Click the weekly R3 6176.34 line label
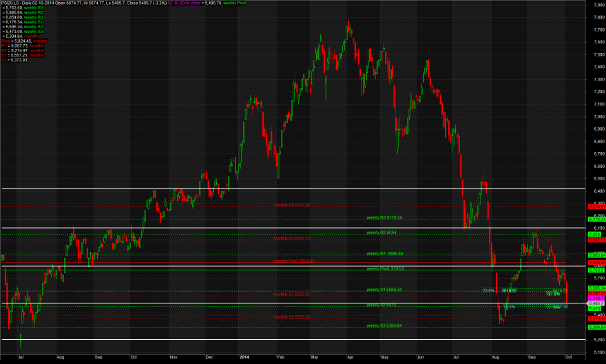This screenshot has width=606, height=364. click(x=384, y=217)
